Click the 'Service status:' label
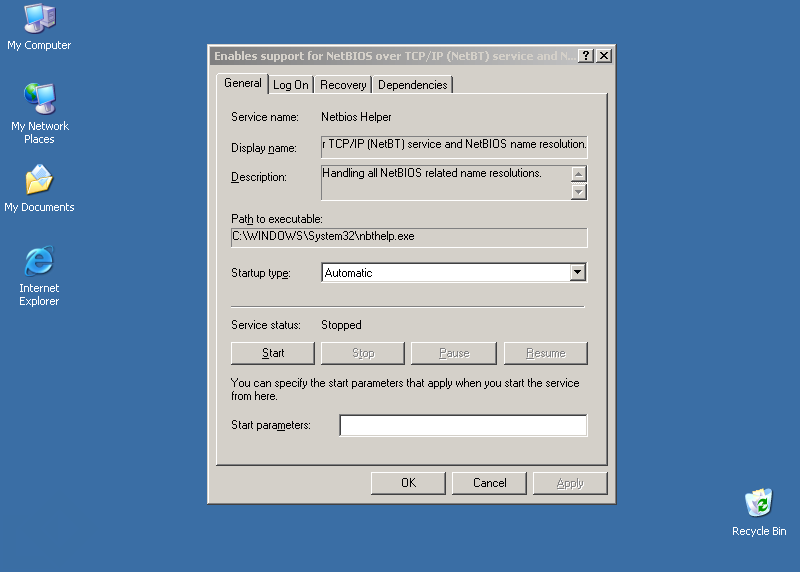Screen dimensions: 800x572 coord(266,325)
